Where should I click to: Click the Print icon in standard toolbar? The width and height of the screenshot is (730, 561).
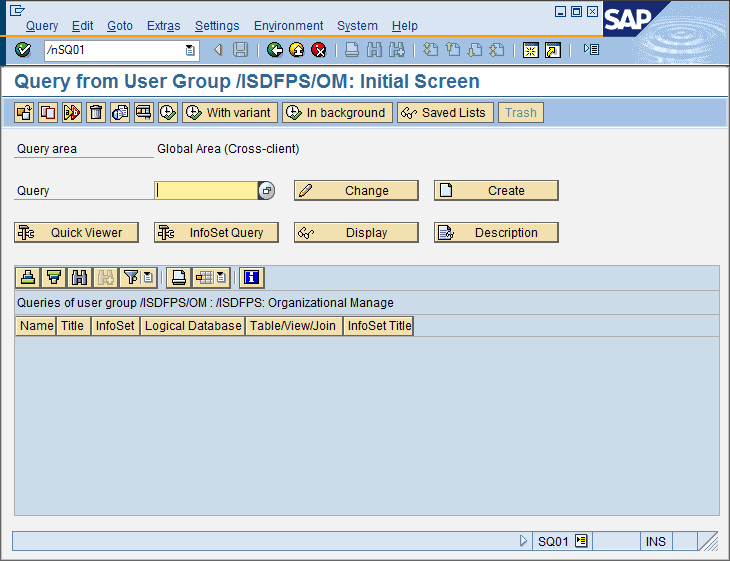tap(352, 50)
